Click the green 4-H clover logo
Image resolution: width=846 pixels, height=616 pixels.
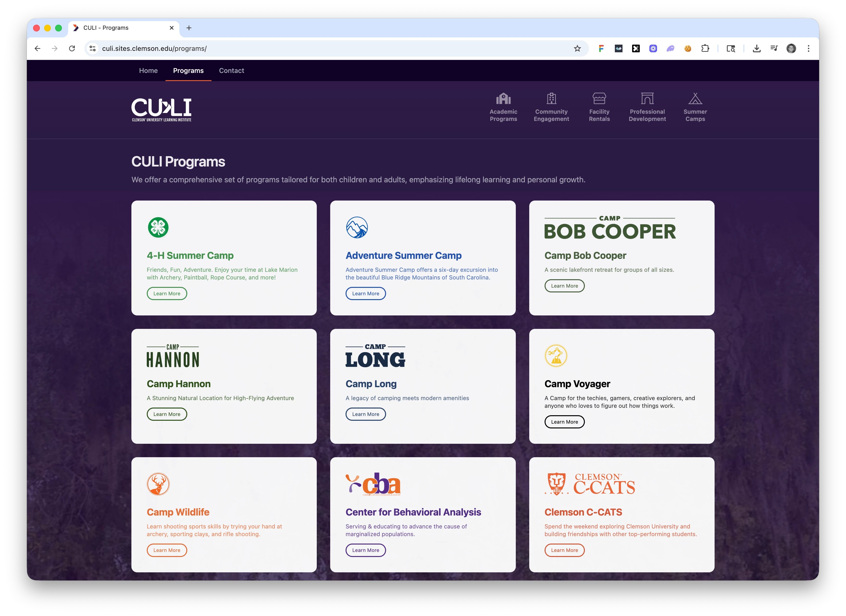[x=158, y=227]
